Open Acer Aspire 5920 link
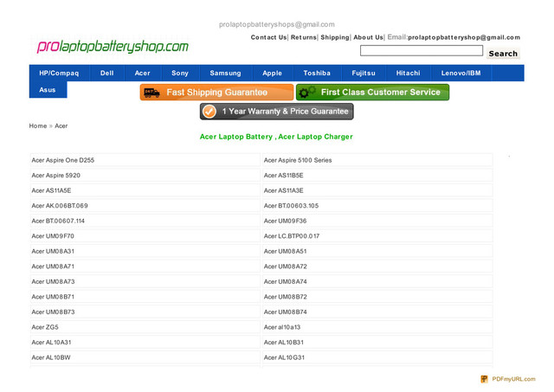 tap(55, 176)
